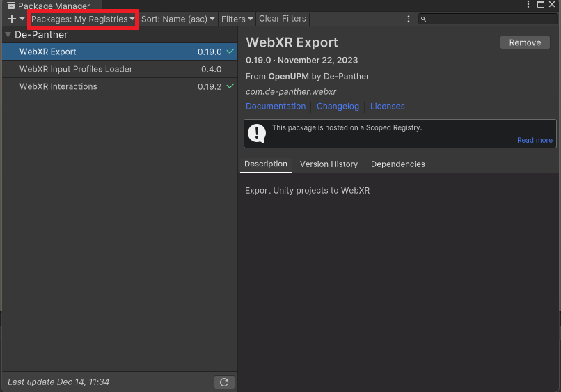Image resolution: width=561 pixels, height=392 pixels.
Task: Open the window three-dot options menu
Action: click(x=528, y=4)
